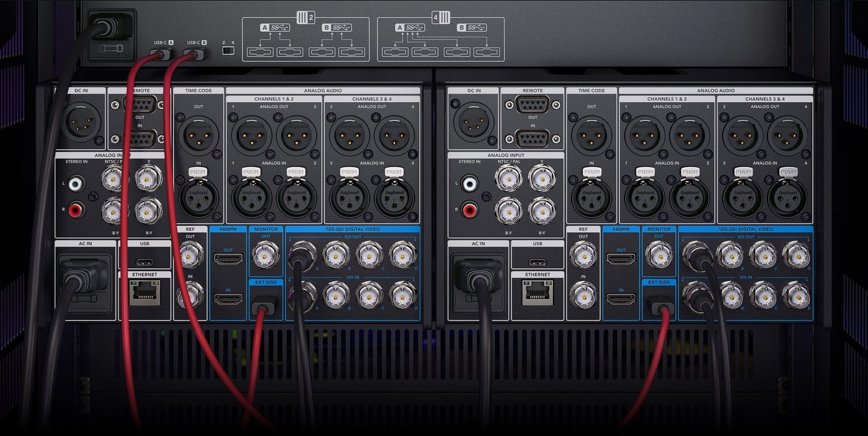868x436 pixels.
Task: Click the left deck 'TIME CODE' label
Action: click(198, 90)
